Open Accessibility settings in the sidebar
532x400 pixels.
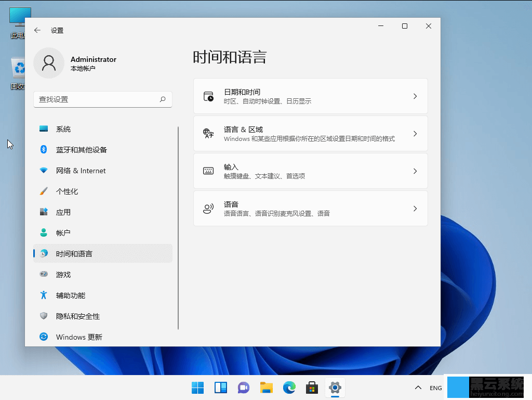point(70,295)
